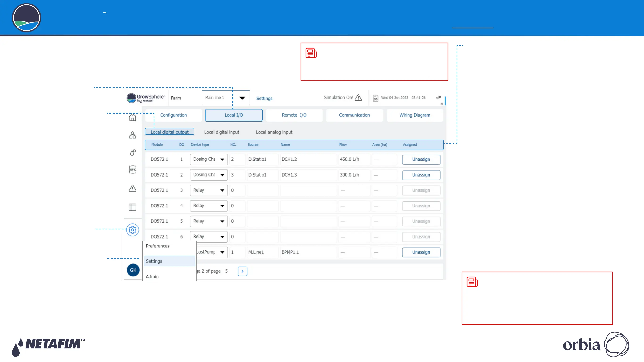Click disabled Unassign button for DO 3

tap(421, 190)
